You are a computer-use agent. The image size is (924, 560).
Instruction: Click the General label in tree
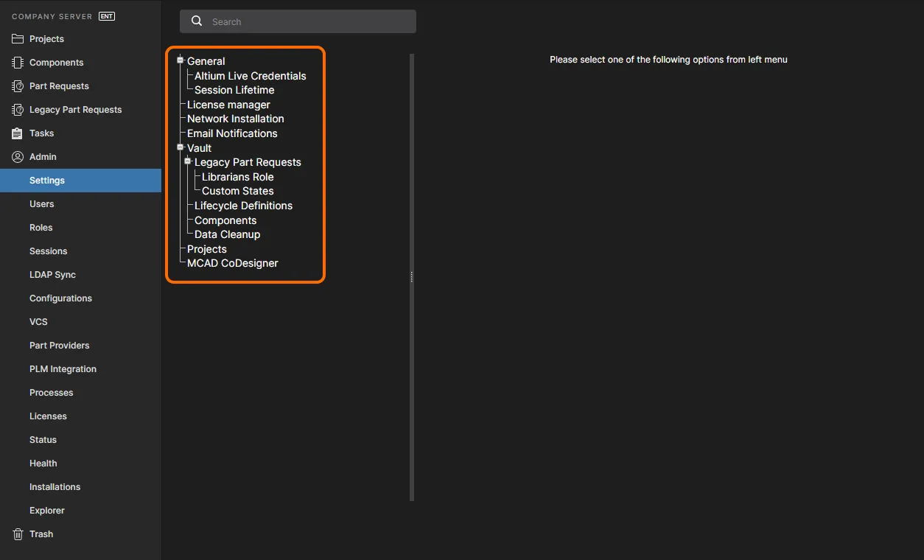click(x=206, y=61)
